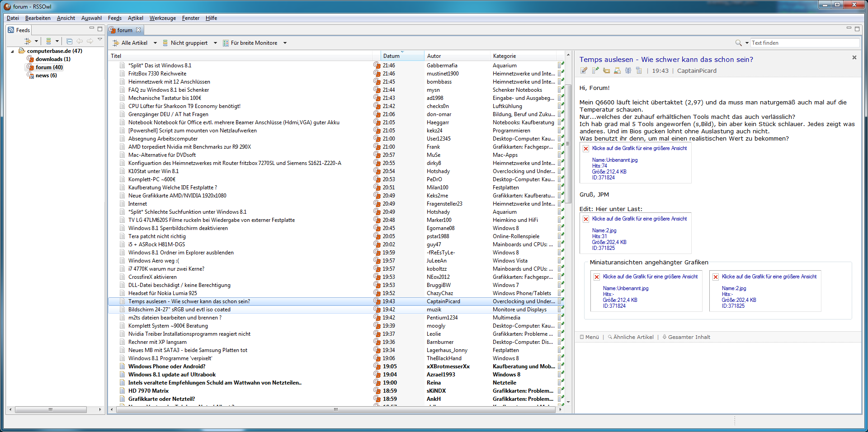Image resolution: width=868 pixels, height=432 pixels.
Task: Toggle sticky pin for 'CrossfireX aktivieren' row
Action: pos(561,277)
